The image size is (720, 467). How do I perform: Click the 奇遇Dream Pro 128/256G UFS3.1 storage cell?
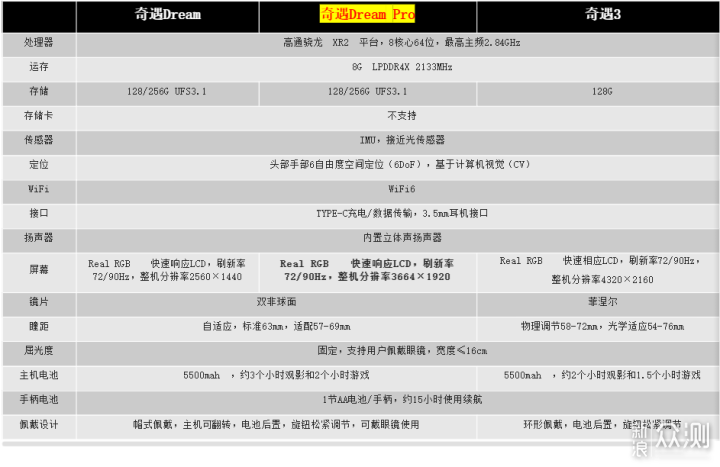tap(368, 92)
